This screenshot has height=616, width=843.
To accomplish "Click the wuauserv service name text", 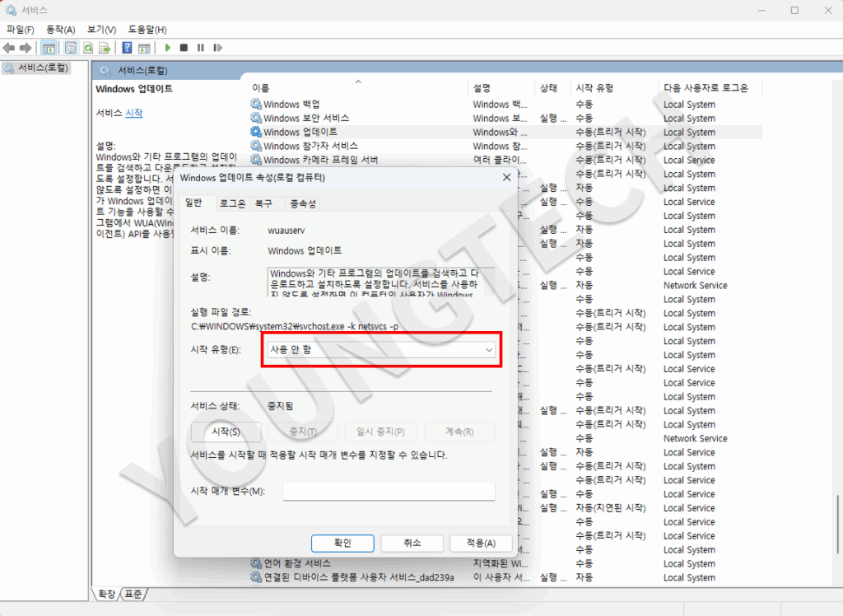I will pos(286,231).
